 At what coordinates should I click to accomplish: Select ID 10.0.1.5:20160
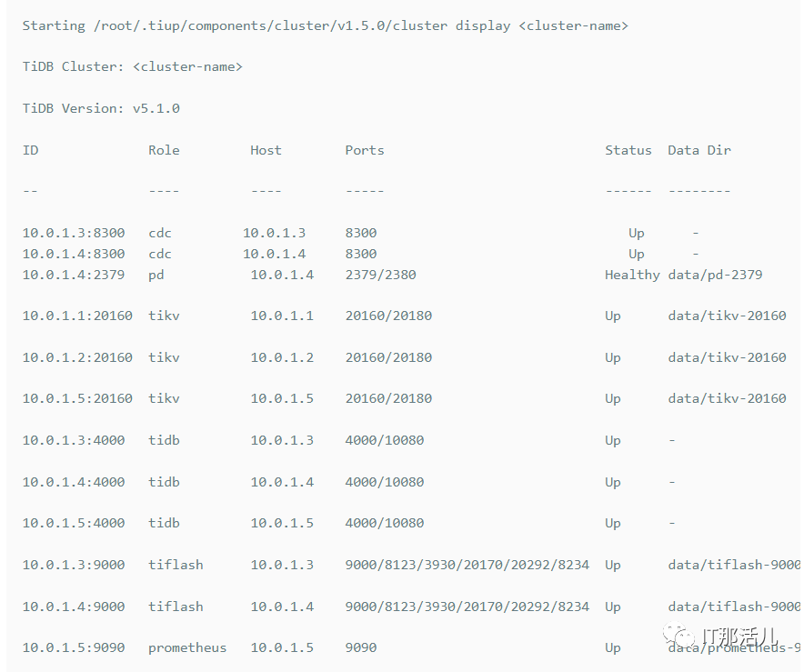pyautogui.click(x=77, y=398)
